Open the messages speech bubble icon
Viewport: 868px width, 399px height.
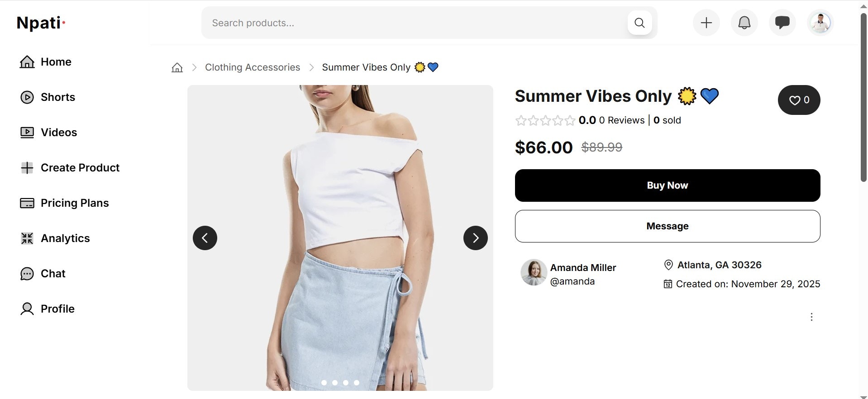coord(782,22)
